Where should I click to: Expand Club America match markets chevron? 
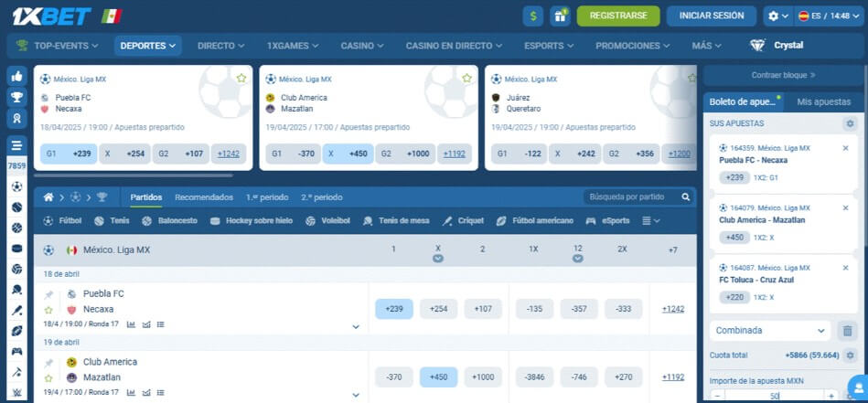[356, 396]
